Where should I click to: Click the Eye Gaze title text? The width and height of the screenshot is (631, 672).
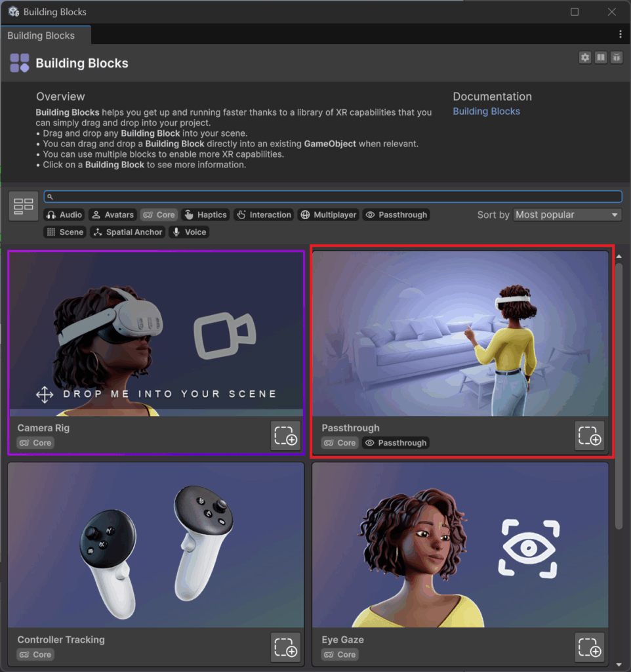[342, 639]
